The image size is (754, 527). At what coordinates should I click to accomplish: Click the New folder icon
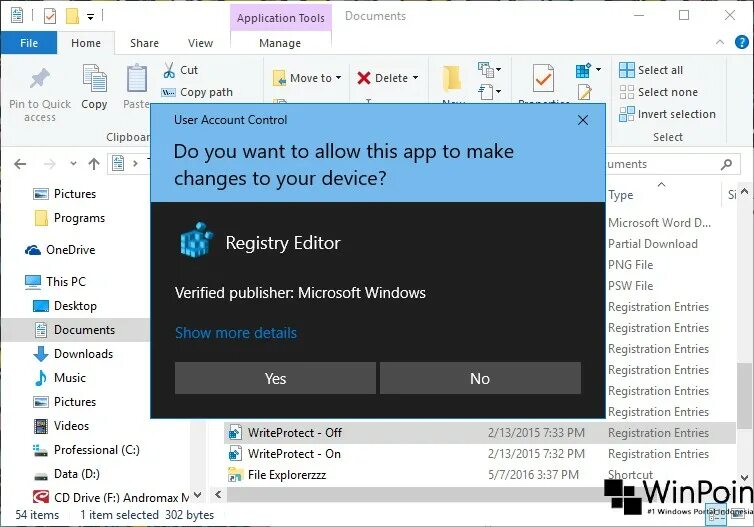[x=452, y=79]
